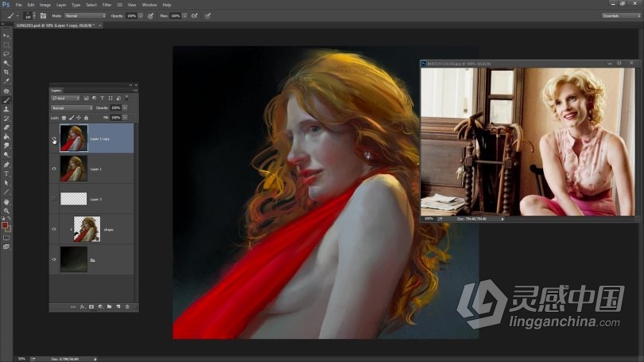This screenshot has width=644, height=362.
Task: Toggle lock all padlock icon
Action: [86, 118]
